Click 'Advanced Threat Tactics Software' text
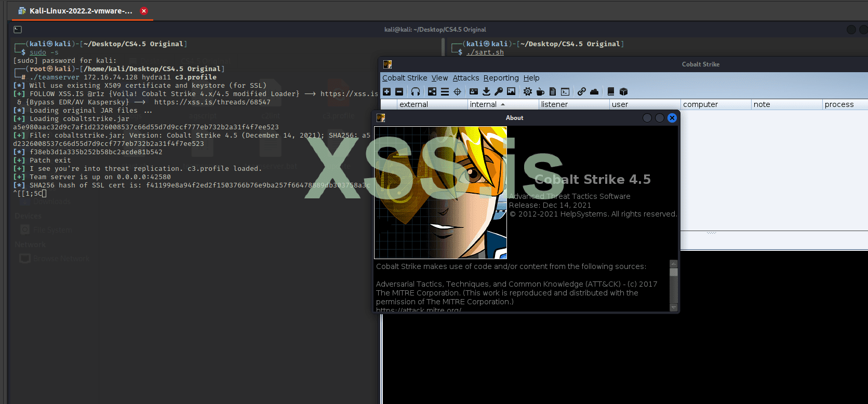The image size is (868, 404). point(570,196)
